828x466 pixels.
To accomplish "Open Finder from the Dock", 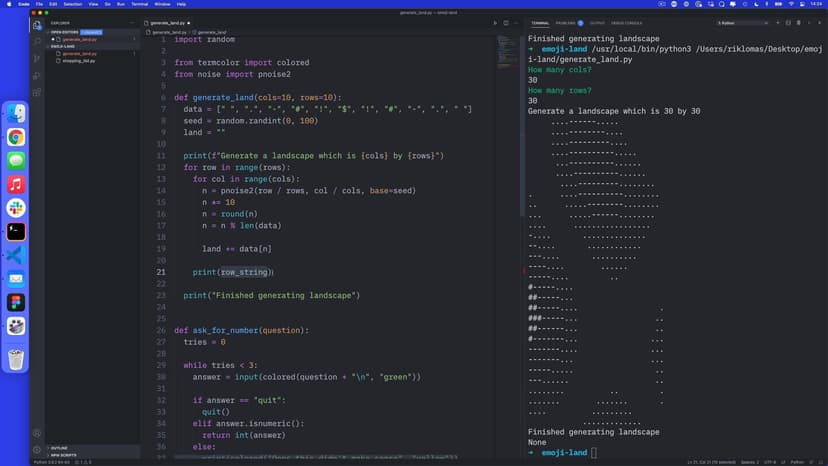I will coord(16,113).
